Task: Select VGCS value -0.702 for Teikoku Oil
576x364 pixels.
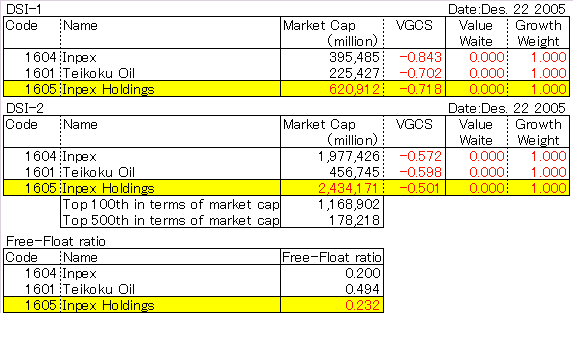Action: coord(415,73)
